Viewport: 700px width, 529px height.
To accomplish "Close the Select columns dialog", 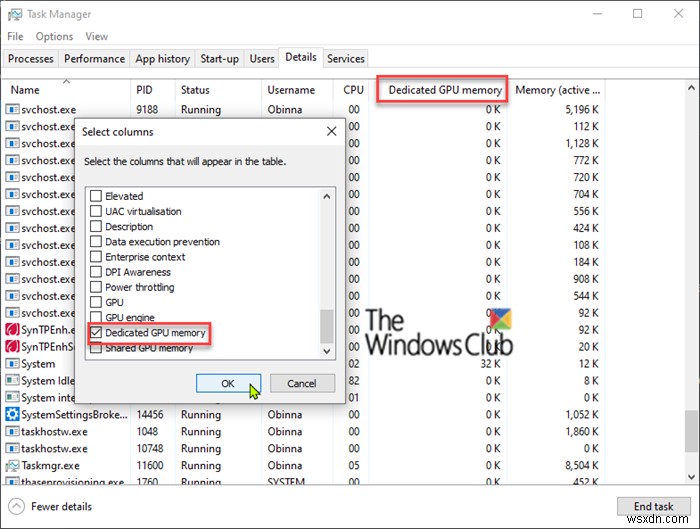I will click(x=331, y=131).
